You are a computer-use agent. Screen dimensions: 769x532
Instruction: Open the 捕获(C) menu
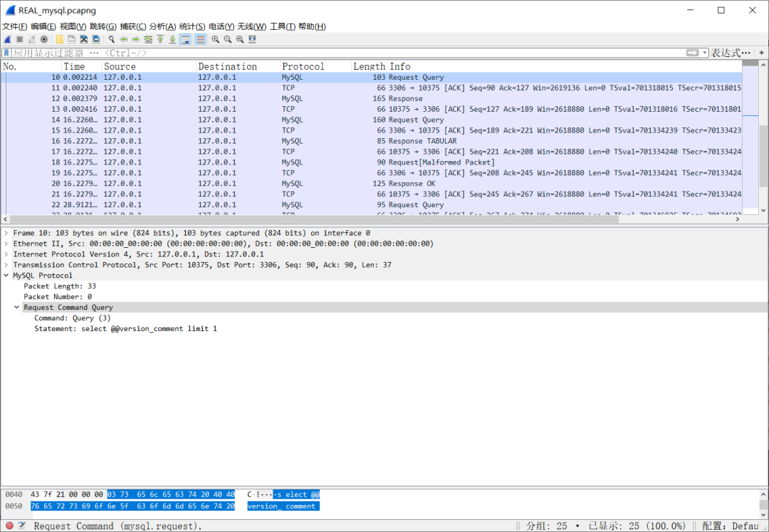point(133,26)
